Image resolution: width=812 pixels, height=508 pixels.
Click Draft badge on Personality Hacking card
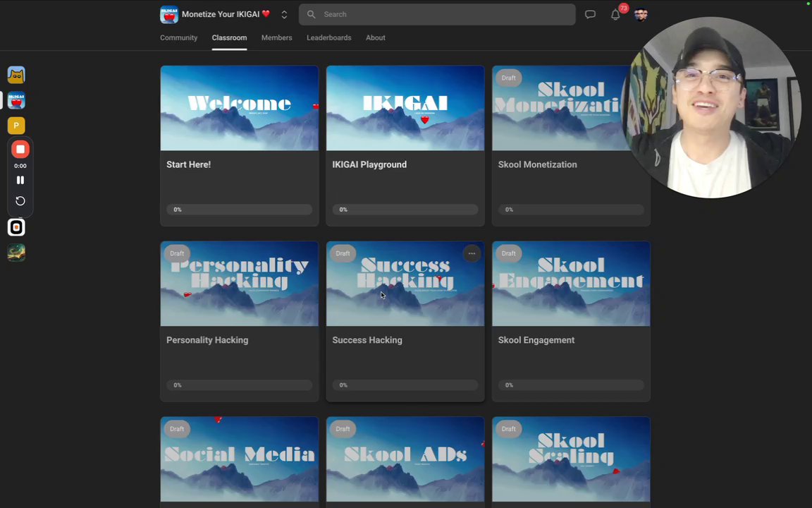click(x=177, y=253)
